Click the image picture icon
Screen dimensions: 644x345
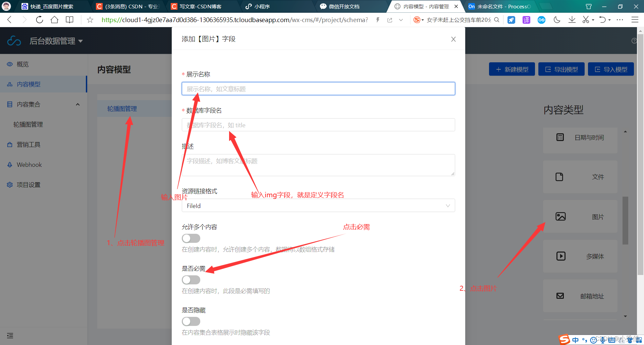coord(560,216)
